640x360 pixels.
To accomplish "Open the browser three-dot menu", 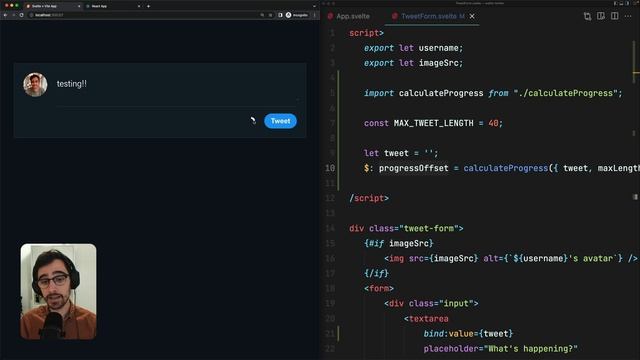I will click(314, 15).
